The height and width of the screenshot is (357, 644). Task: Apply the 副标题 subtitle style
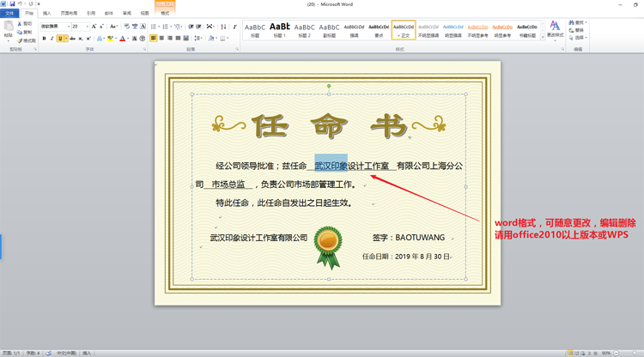pyautogui.click(x=329, y=30)
